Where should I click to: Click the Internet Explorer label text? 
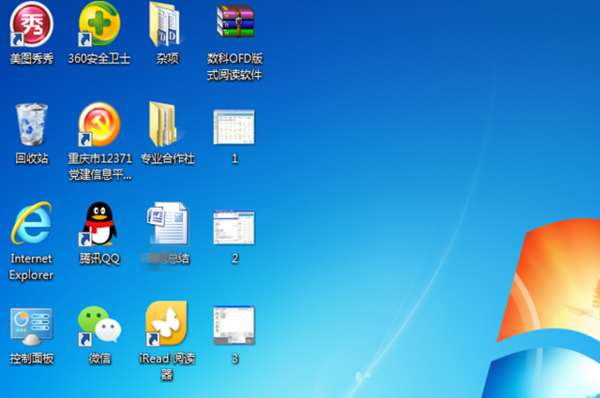(31, 267)
